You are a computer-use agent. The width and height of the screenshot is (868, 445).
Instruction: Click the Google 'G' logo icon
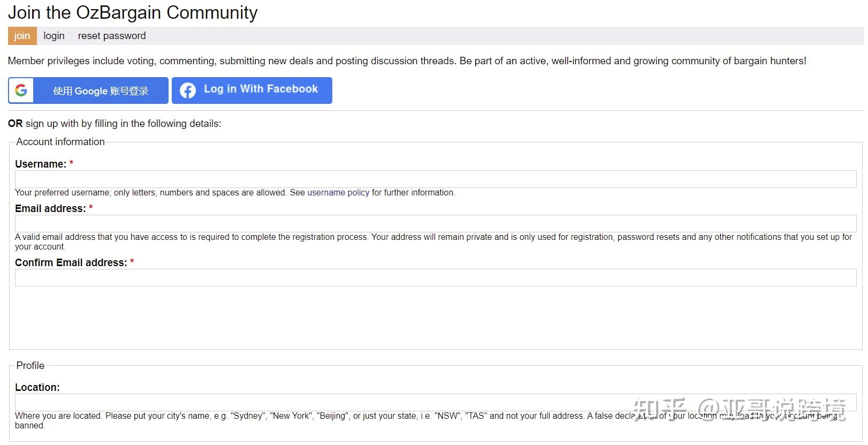21,90
